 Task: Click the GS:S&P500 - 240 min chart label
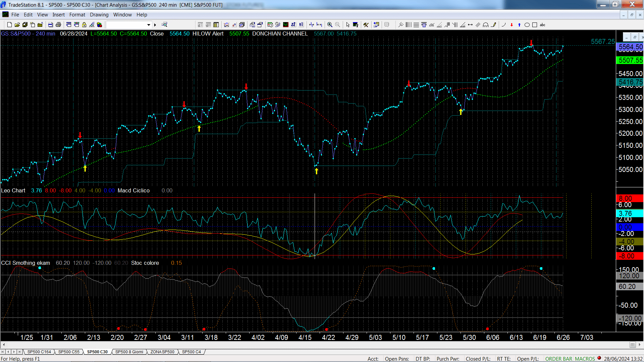28,34
